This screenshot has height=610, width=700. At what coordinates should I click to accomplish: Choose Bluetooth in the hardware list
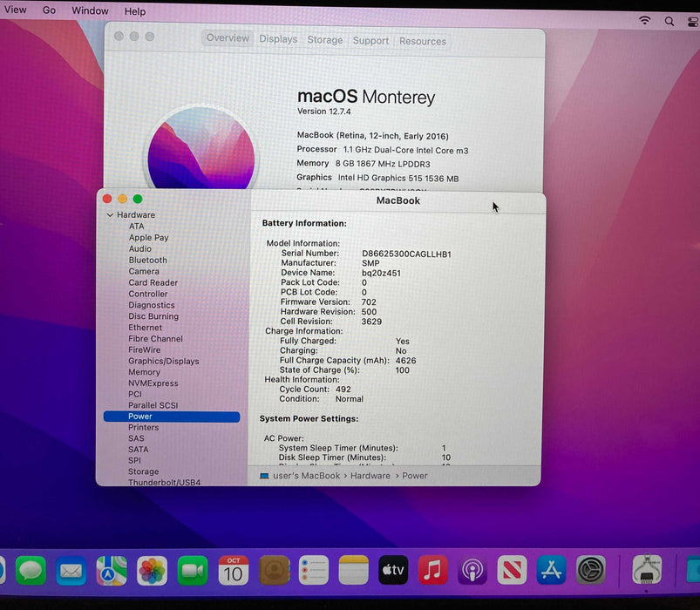point(147,260)
